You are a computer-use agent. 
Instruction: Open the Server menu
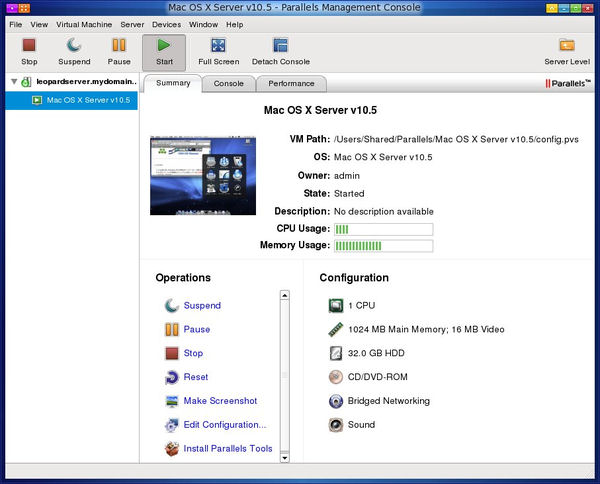point(132,24)
